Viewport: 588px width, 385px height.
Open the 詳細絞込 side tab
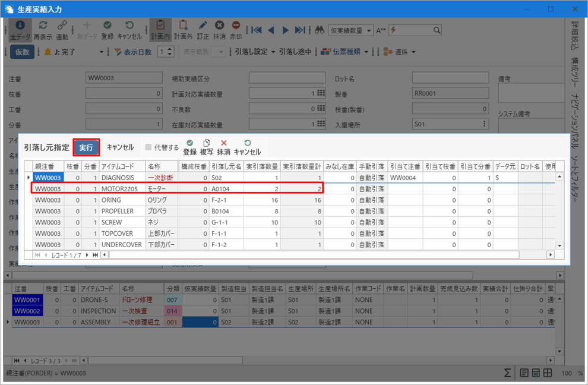point(574,36)
